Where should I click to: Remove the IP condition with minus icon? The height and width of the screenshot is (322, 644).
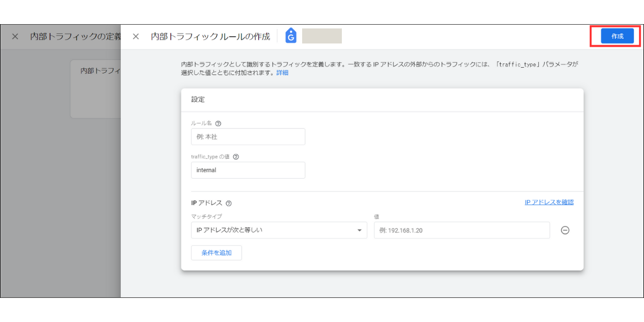[565, 230]
